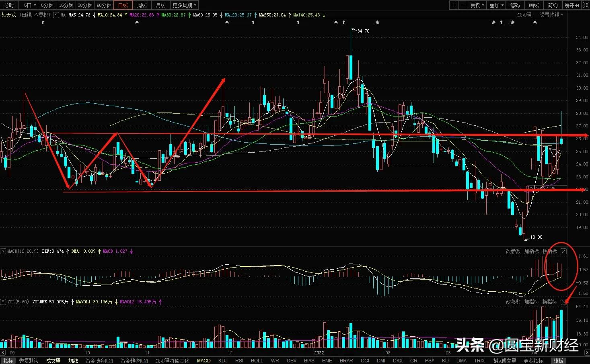Open the 更多周期 dropdown
590x364 pixels.
point(185,5)
